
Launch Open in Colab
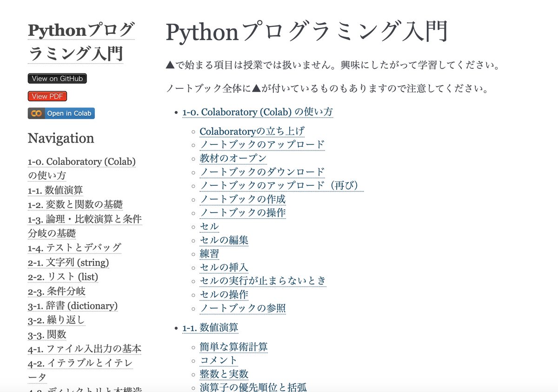(69, 113)
